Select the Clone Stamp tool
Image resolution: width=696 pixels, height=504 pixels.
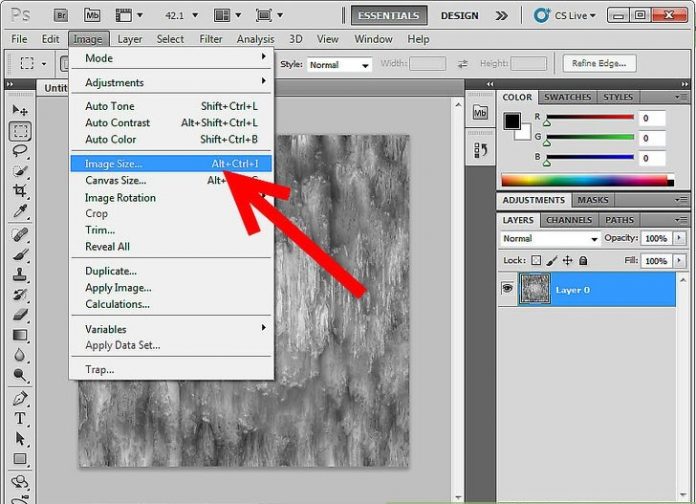[x=20, y=275]
